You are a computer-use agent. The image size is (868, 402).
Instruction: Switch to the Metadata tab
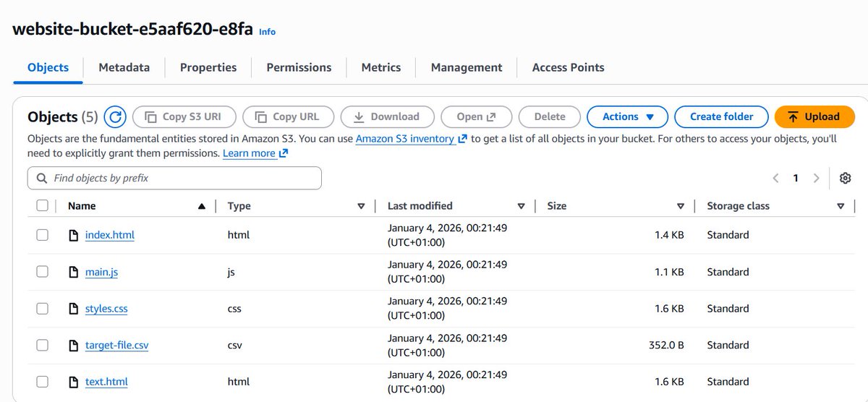[124, 67]
